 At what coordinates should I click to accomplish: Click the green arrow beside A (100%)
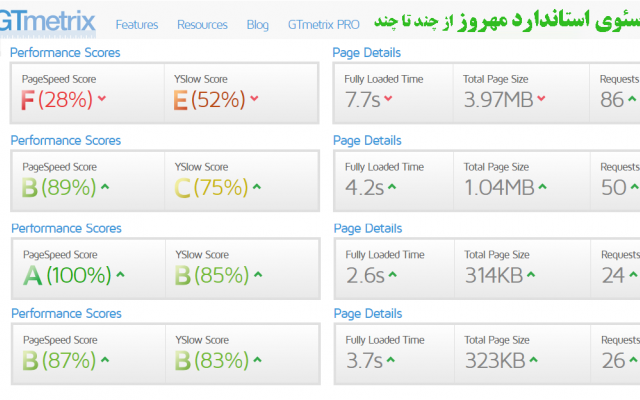click(120, 274)
